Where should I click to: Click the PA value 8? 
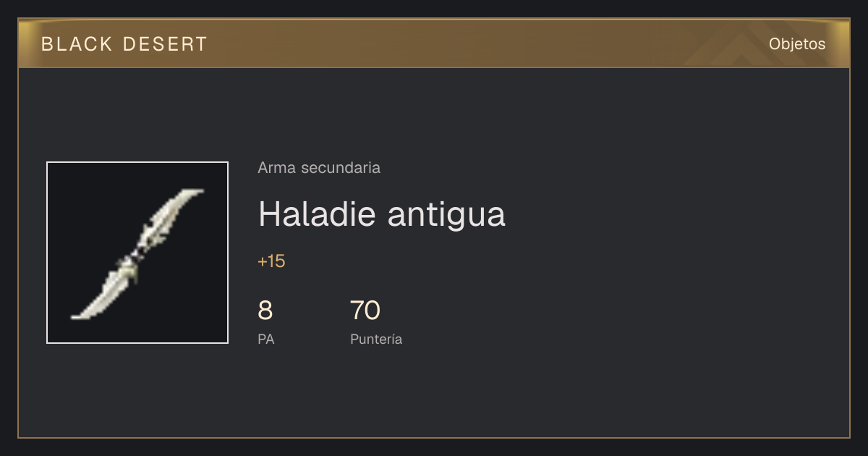[x=265, y=311]
